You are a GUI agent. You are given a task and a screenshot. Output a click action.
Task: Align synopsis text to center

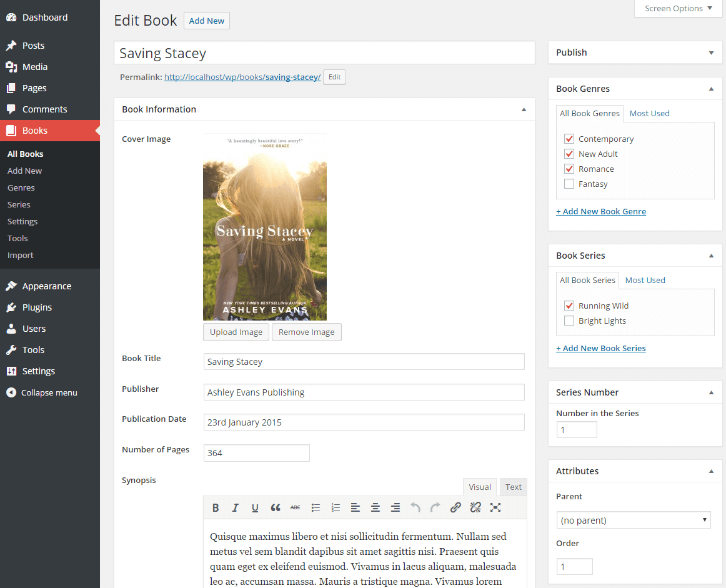tap(375, 507)
